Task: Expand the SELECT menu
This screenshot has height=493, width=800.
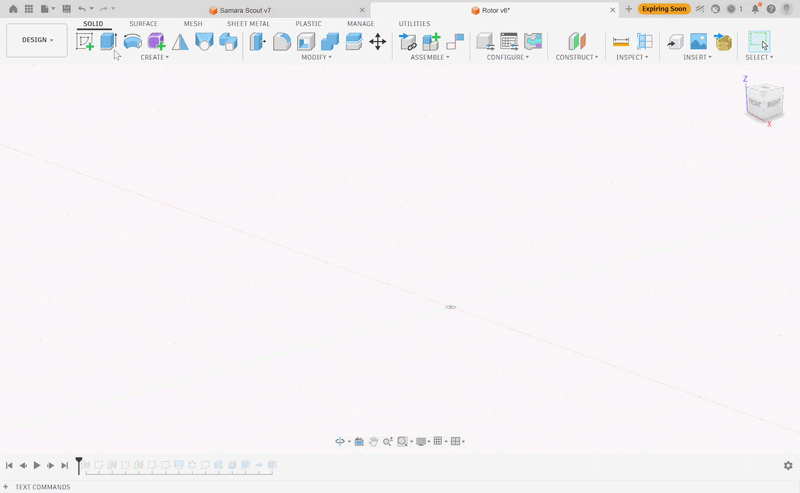Action: [759, 57]
